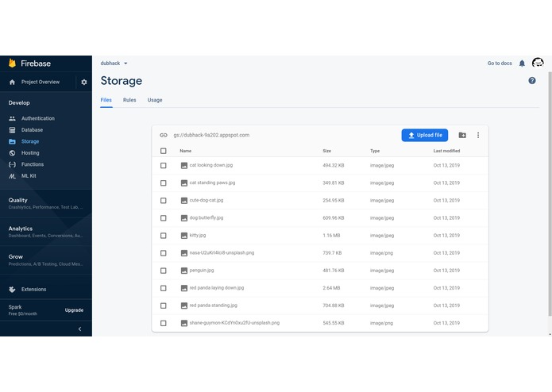Open the dubhack project dropdown
This screenshot has height=392, width=552.
pos(114,63)
